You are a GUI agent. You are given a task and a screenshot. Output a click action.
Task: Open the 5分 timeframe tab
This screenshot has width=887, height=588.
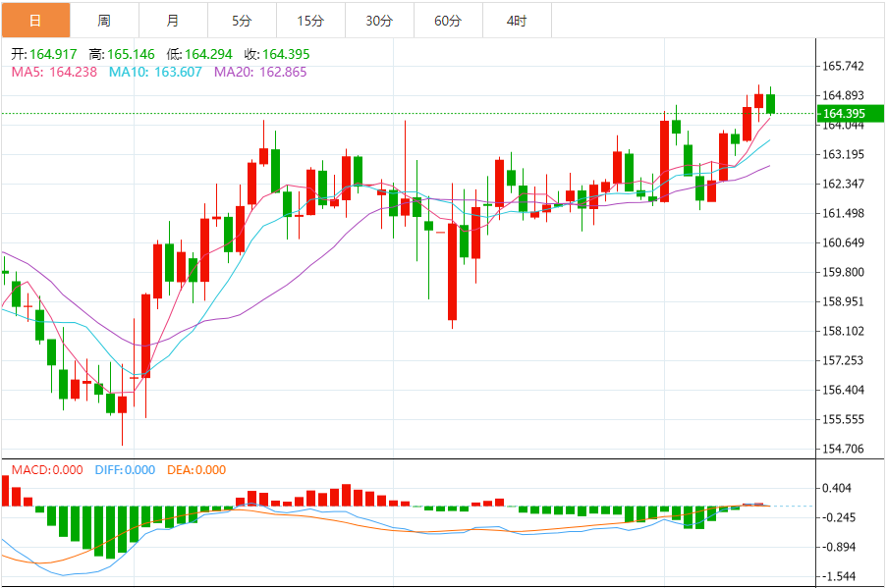[242, 21]
